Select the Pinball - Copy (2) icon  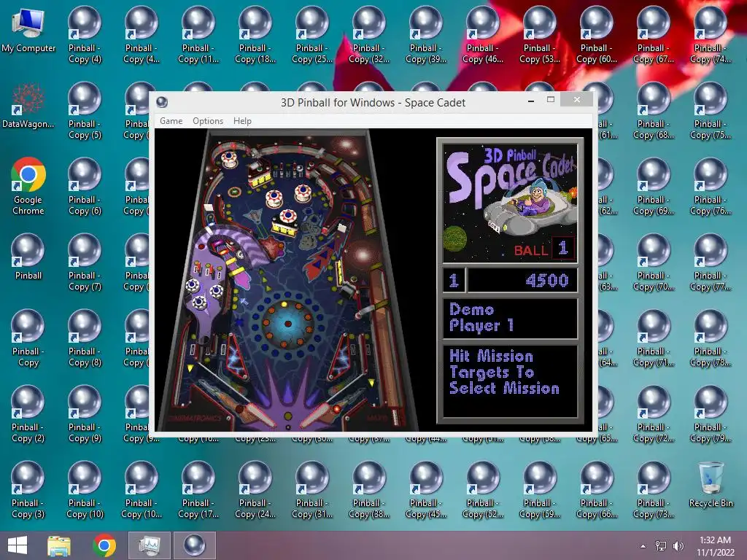coord(28,414)
